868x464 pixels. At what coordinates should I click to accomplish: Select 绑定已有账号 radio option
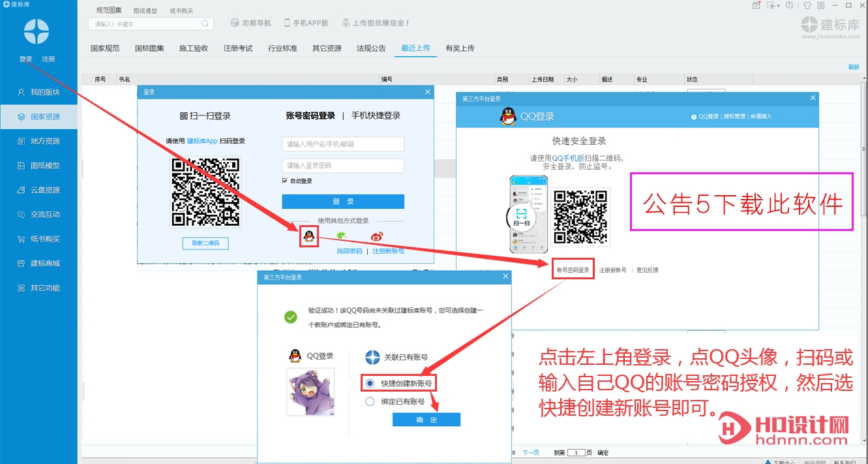[370, 401]
